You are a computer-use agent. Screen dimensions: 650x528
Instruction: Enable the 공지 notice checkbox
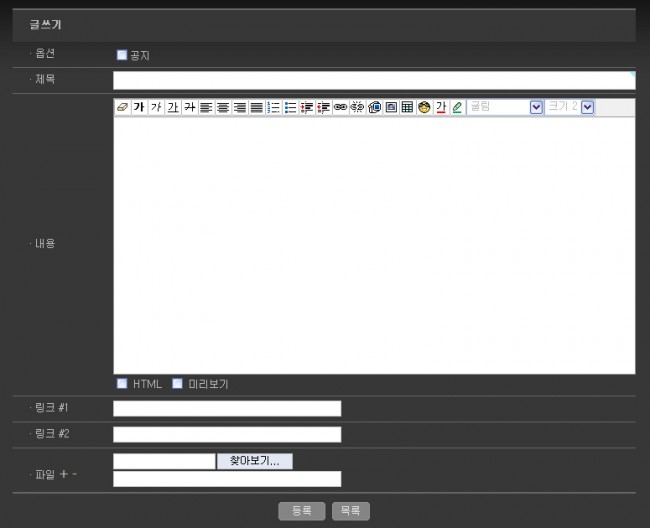click(122, 56)
